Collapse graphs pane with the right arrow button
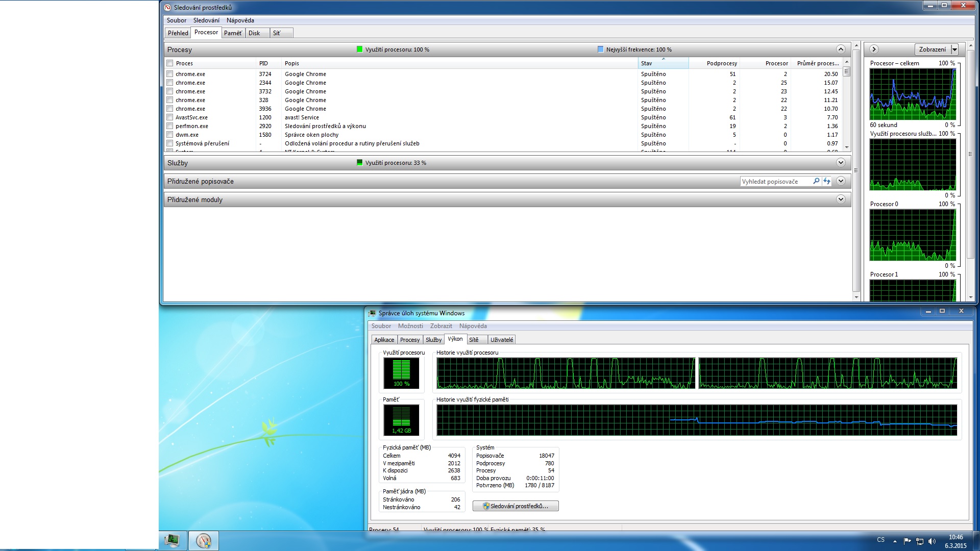 (x=874, y=49)
